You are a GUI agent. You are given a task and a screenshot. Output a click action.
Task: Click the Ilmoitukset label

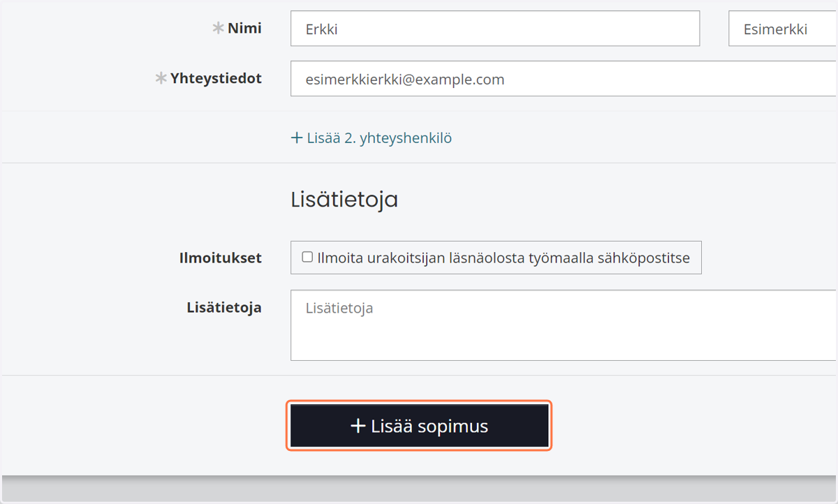[221, 258]
